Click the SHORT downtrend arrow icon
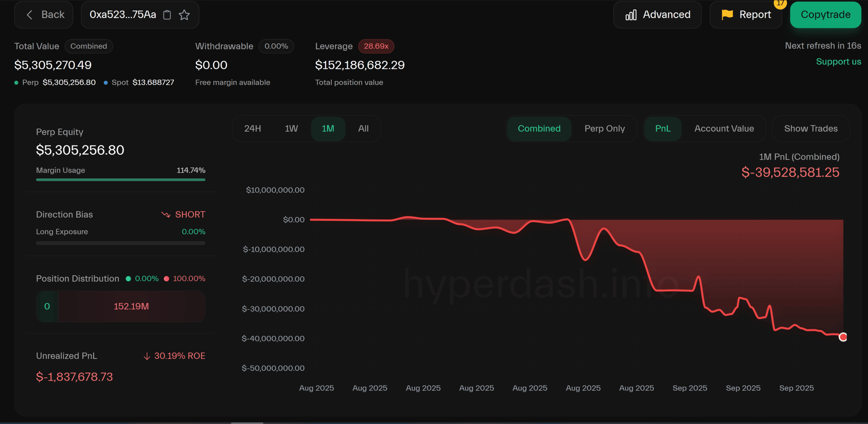Screen dimensions: 868x424 166,215
